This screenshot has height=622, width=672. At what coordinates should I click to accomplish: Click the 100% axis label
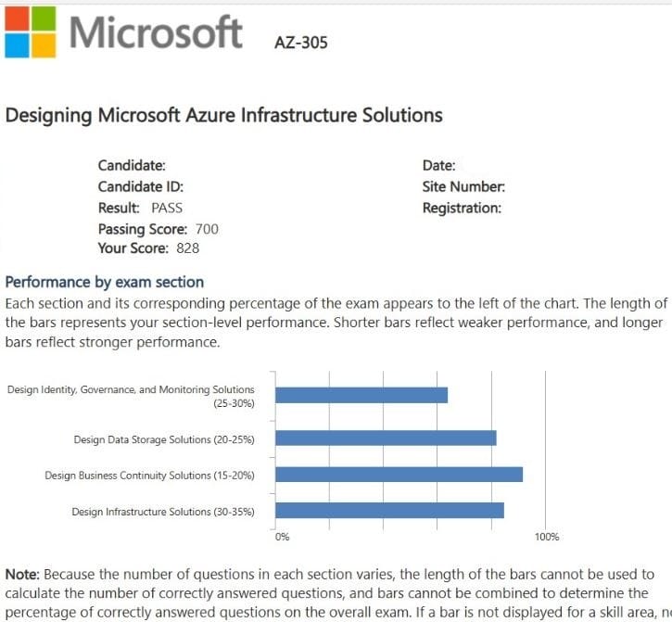547,537
